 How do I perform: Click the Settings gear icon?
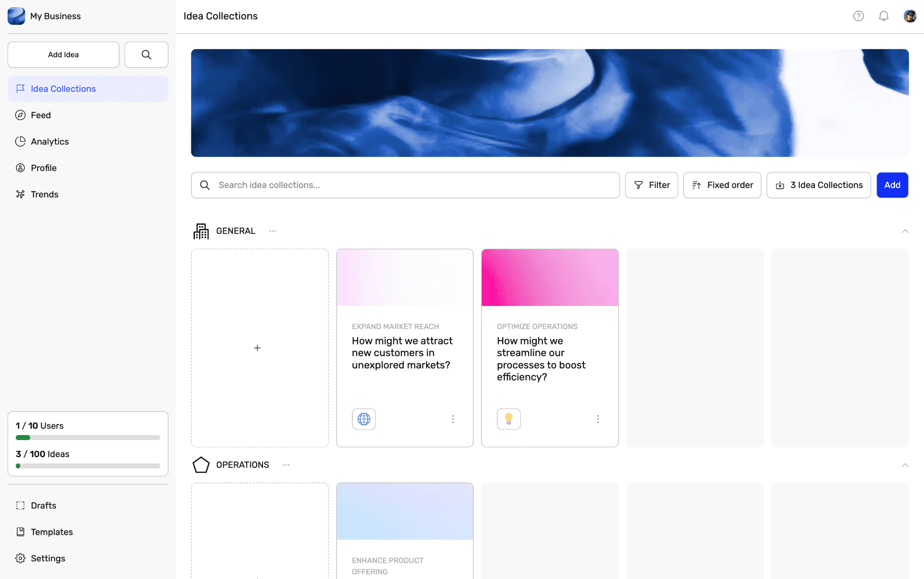[20, 558]
